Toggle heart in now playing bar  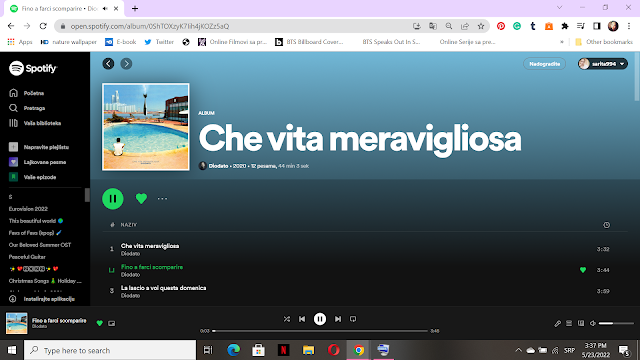tap(100, 323)
